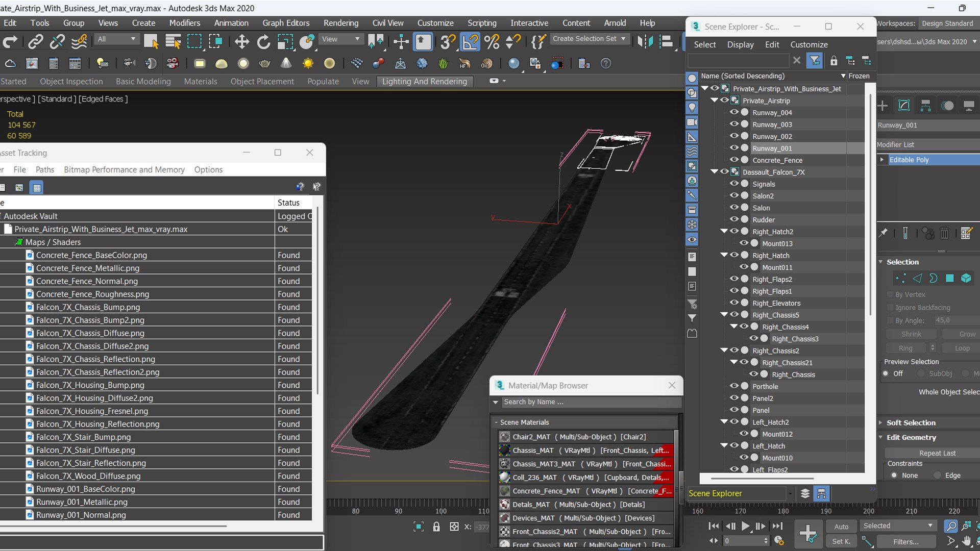Collapse the Dassault_Falcon_7X tree node
Screen dimensions: 980x551
point(715,172)
